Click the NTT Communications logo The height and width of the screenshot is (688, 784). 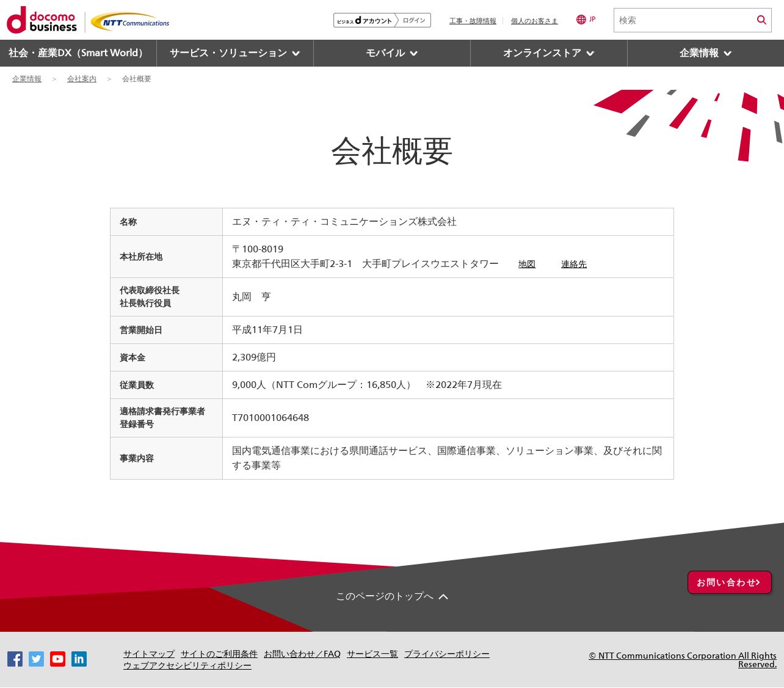pos(130,22)
